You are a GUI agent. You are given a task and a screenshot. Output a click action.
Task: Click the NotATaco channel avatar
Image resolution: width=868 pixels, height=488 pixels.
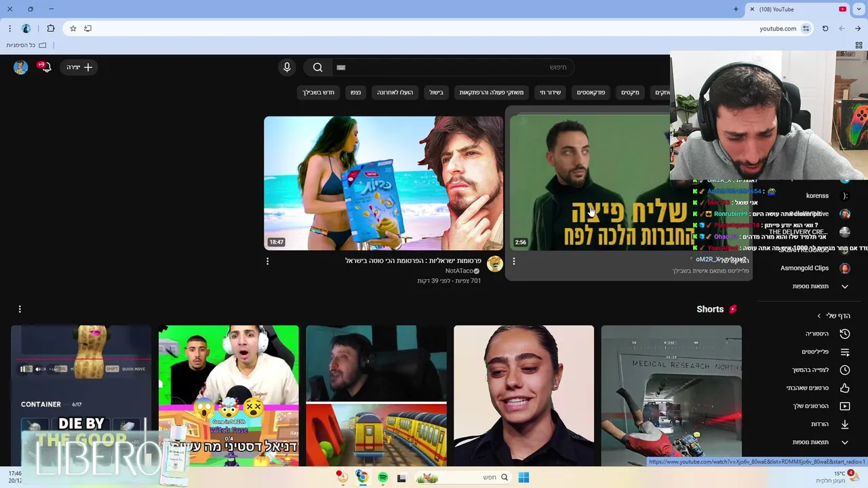point(495,264)
